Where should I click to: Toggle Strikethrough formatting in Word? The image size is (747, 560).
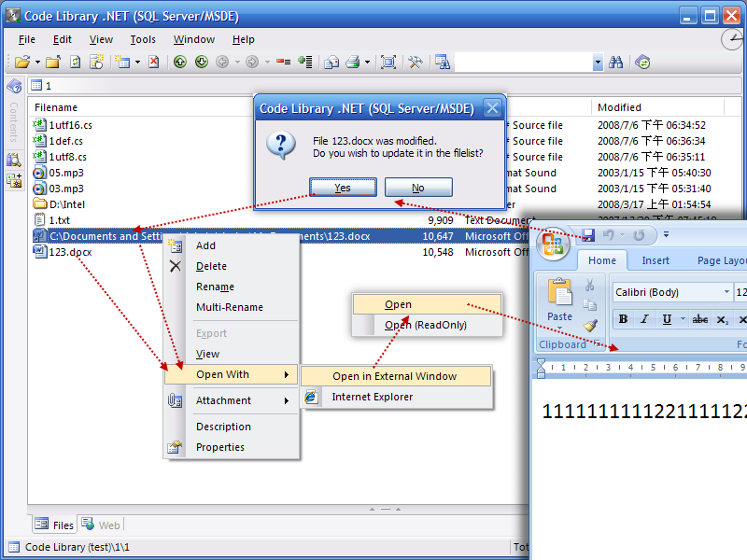(699, 319)
